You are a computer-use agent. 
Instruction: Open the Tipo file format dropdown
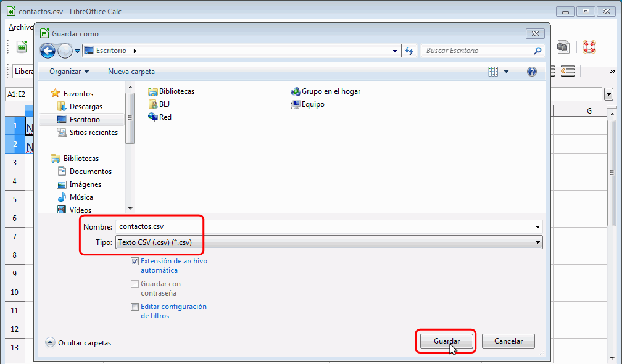(x=329, y=242)
